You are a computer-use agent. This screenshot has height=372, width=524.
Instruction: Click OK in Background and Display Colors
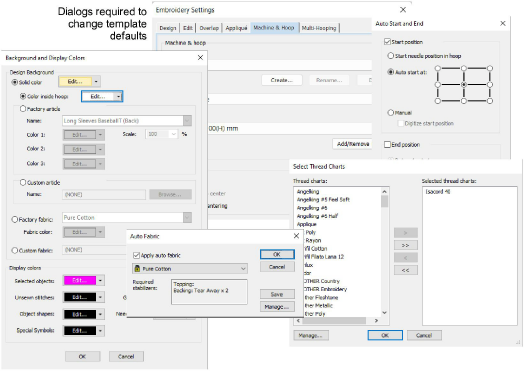(x=83, y=357)
